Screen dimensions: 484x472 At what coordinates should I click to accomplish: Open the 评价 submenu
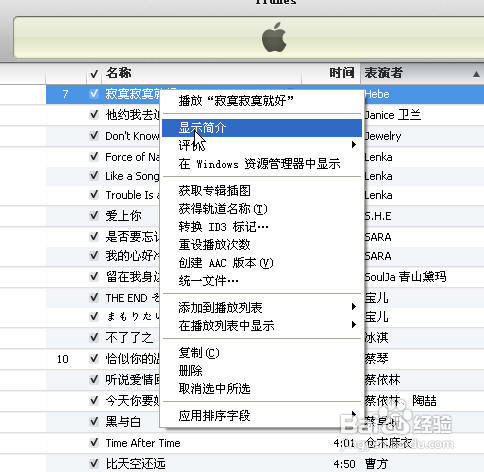[x=262, y=145]
